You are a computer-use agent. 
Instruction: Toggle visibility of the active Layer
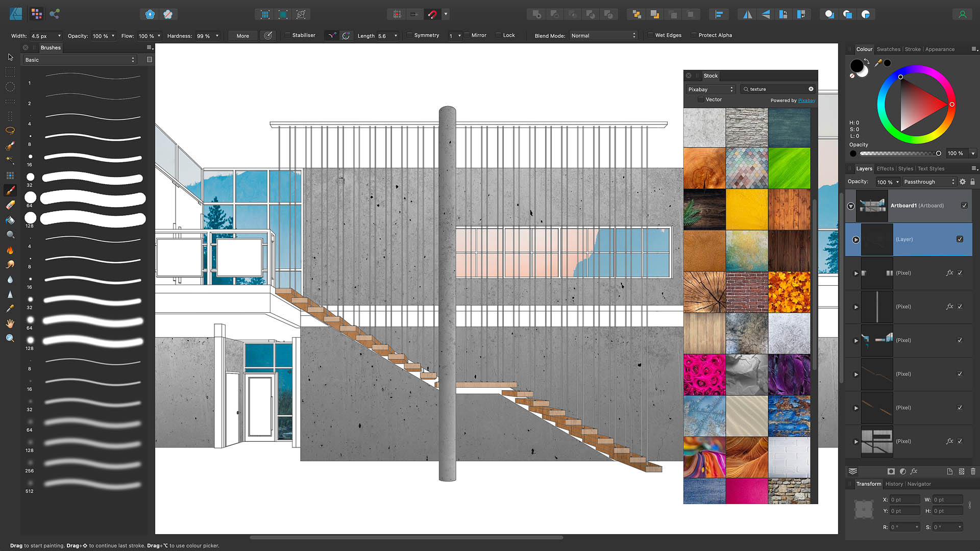coord(961,239)
